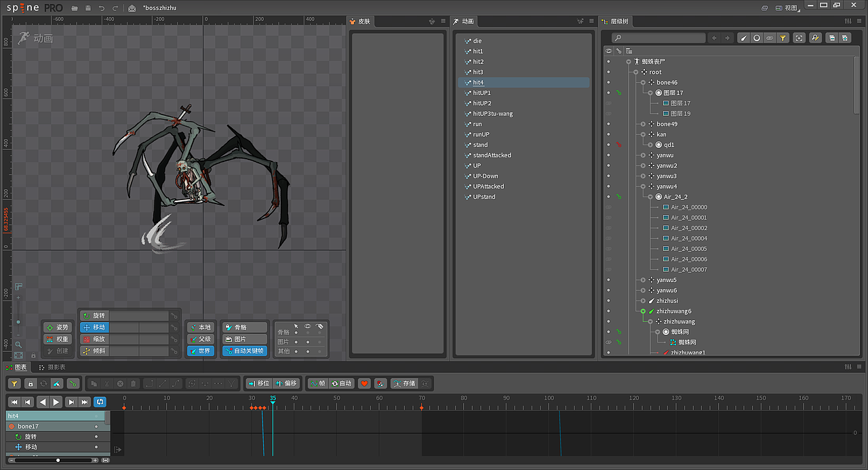Viewport: 868px width, 470px height.
Task: Toggle visibility dot for bone49
Action: click(608, 124)
